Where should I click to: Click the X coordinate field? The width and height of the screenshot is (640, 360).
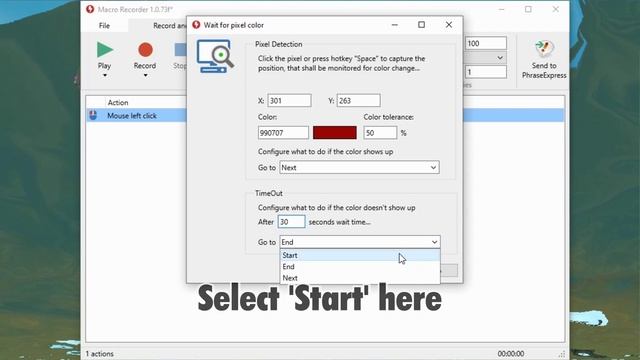pyautogui.click(x=289, y=100)
